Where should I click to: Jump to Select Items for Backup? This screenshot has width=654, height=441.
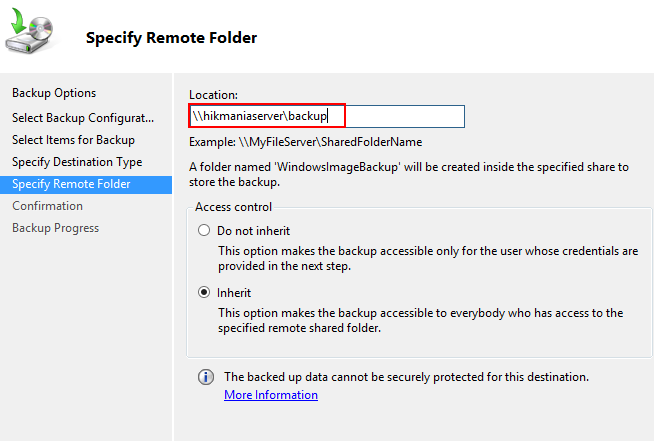(73, 140)
